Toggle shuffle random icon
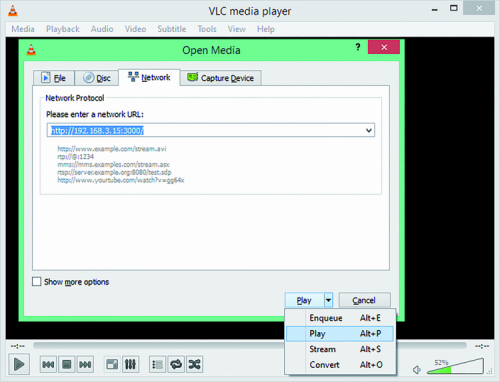Screen dimensions: 500x382 click(x=194, y=364)
